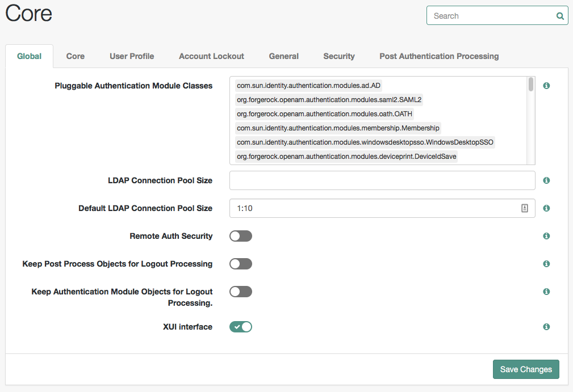
Task: Click the Save Changes button
Action: pyautogui.click(x=526, y=369)
